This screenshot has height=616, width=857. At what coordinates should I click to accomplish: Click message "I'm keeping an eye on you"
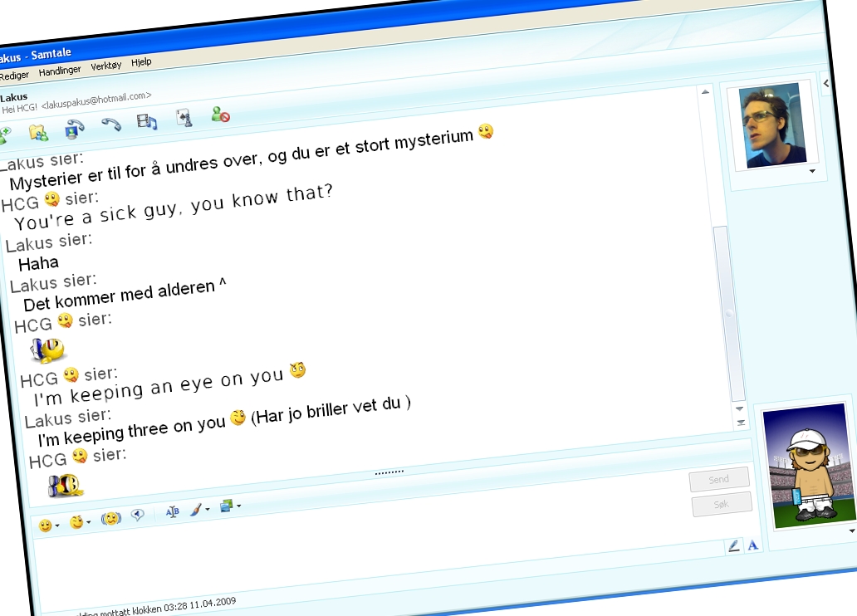pyautogui.click(x=159, y=387)
